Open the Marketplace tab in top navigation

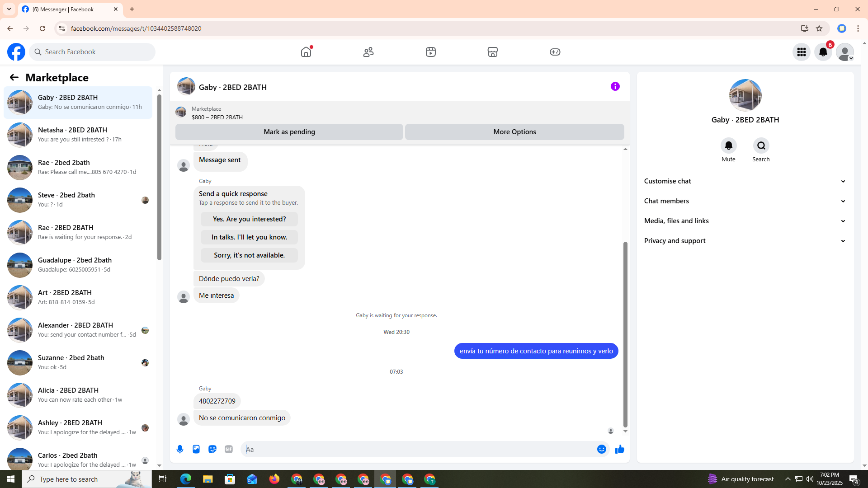tap(492, 52)
